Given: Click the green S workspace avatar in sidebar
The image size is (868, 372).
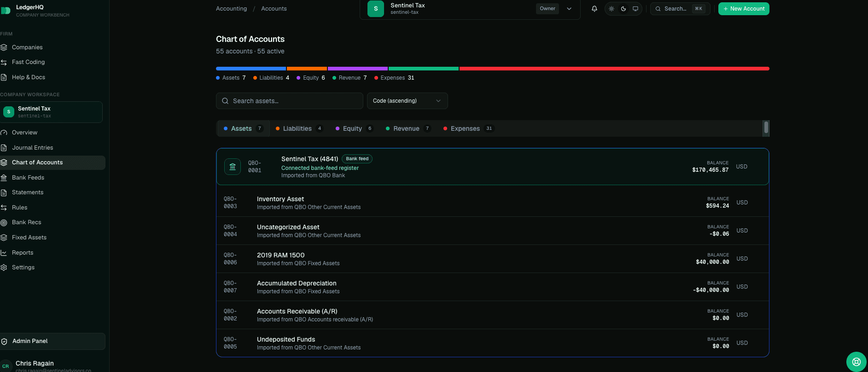Looking at the screenshot, I should [9, 112].
